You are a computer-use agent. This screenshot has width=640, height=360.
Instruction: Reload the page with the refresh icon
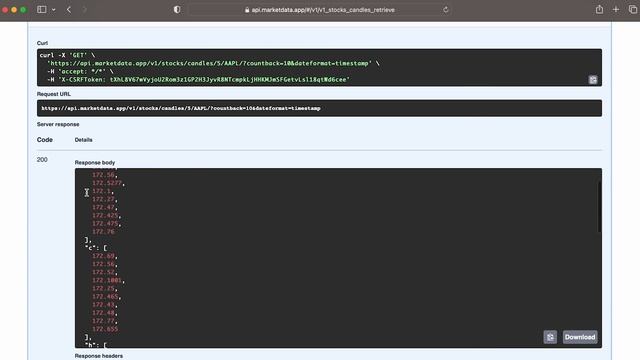(x=446, y=10)
